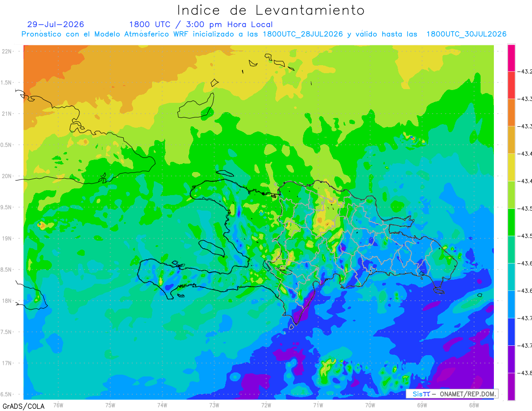Pick the bright yellow swatch in the color bar
Screen dimensions: 532x411
point(511,167)
